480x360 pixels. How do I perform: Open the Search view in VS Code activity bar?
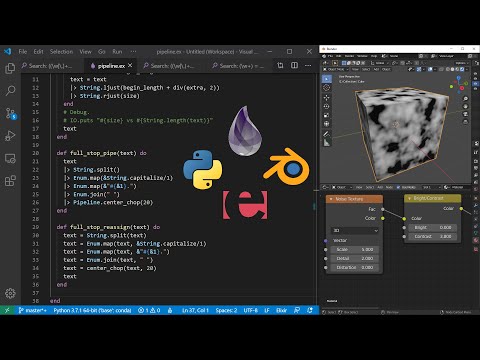pyautogui.click(x=10, y=91)
